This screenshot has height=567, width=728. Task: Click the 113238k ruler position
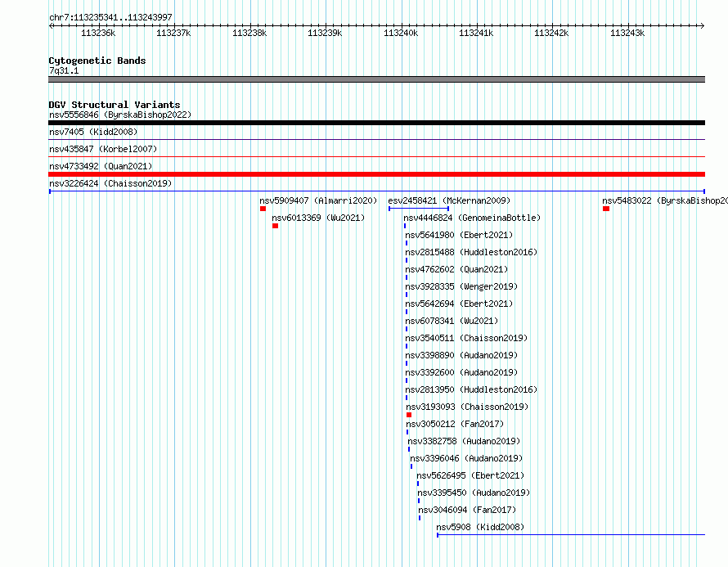pos(249,33)
